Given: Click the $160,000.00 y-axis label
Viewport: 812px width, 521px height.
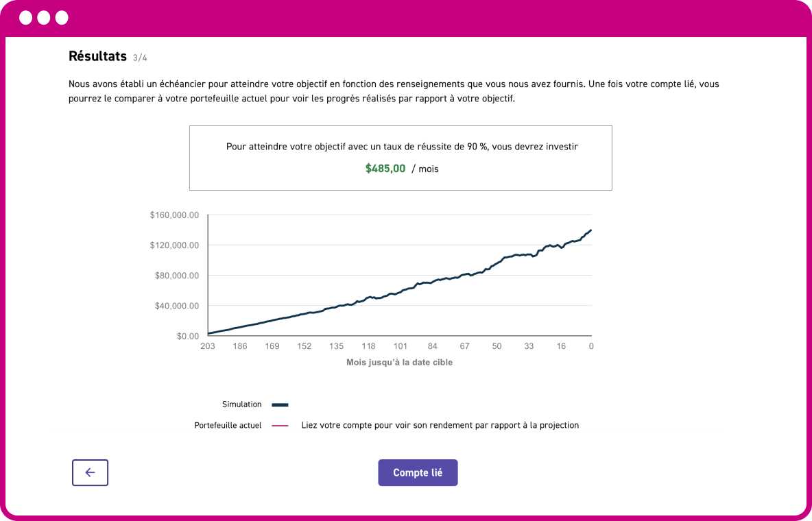Looking at the screenshot, I should point(174,215).
